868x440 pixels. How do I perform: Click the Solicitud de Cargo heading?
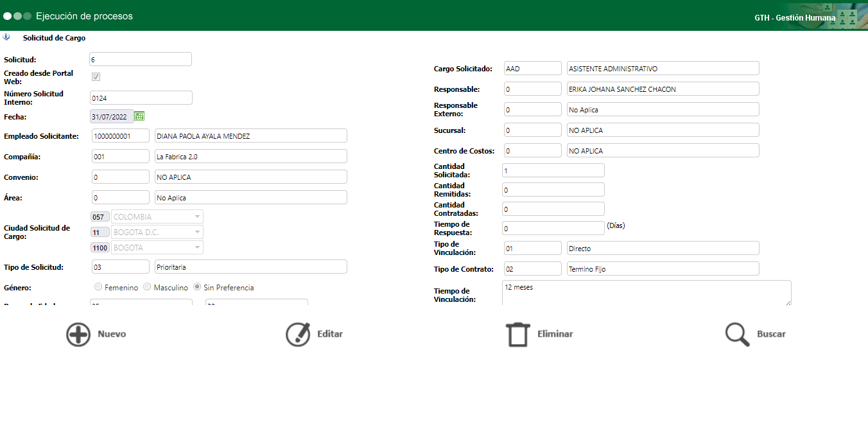54,38
